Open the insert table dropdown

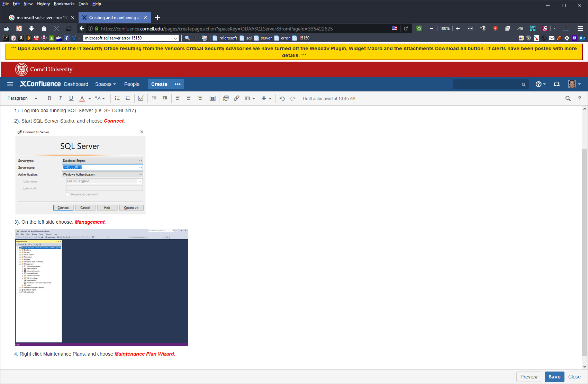pos(250,98)
